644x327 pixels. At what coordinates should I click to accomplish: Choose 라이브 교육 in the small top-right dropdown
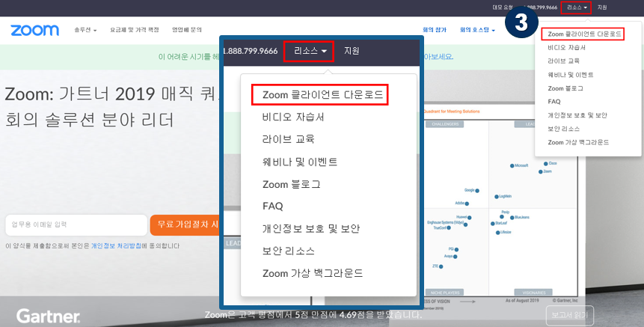click(x=563, y=61)
